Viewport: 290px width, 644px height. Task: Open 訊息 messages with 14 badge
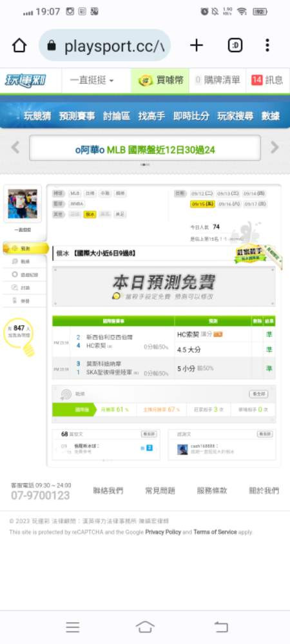click(x=267, y=80)
